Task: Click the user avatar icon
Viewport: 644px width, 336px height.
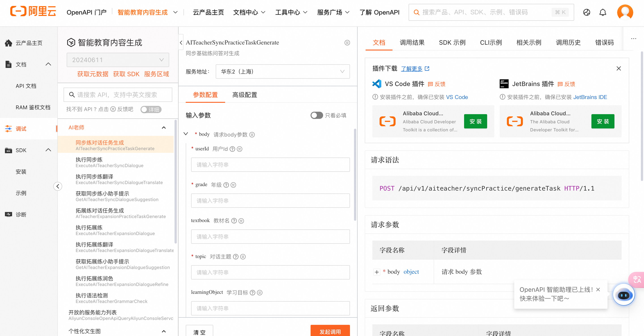Action: (x=625, y=12)
